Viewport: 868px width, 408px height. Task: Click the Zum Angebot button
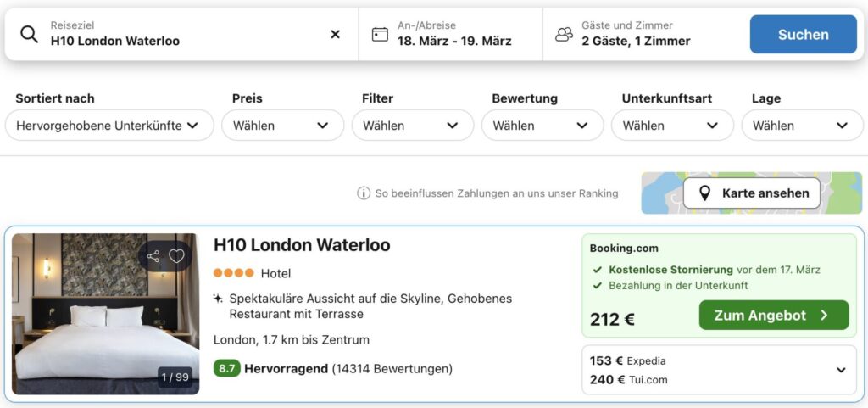[773, 316]
